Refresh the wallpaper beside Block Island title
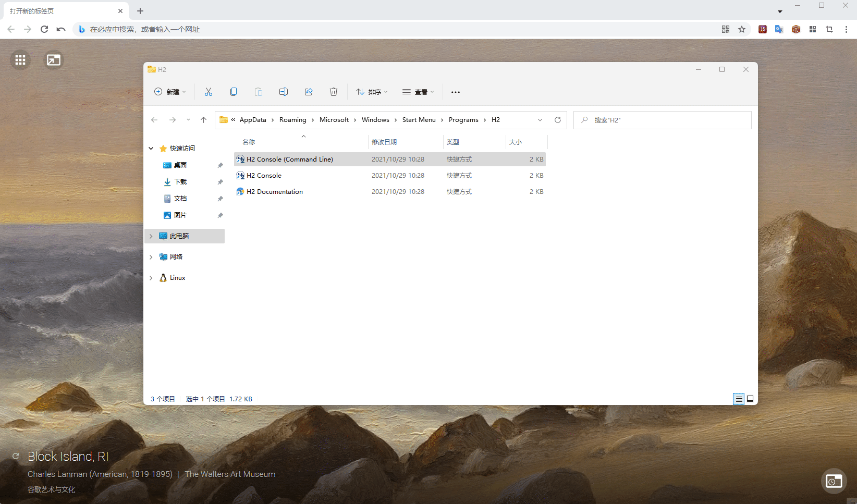Screen dimensions: 857x504 [16, 456]
